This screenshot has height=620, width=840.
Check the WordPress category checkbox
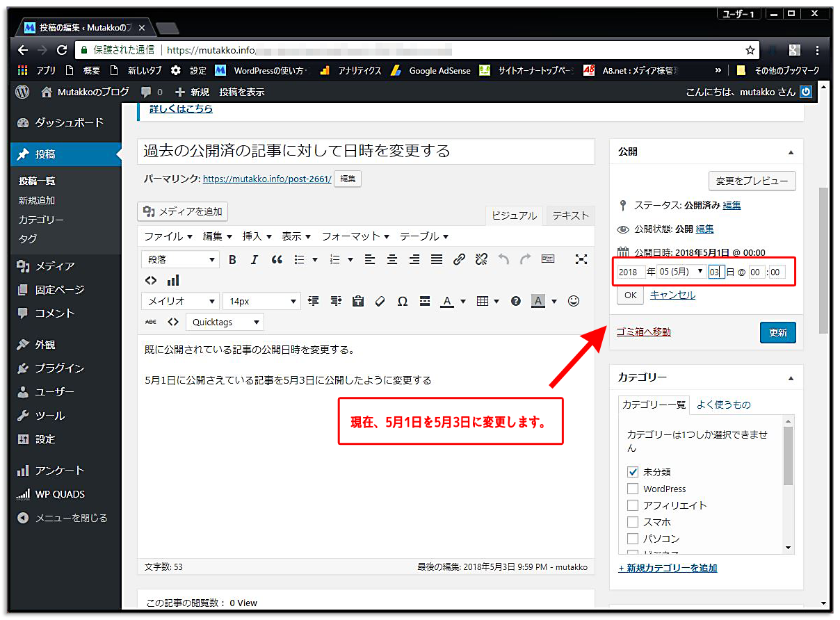coord(633,489)
